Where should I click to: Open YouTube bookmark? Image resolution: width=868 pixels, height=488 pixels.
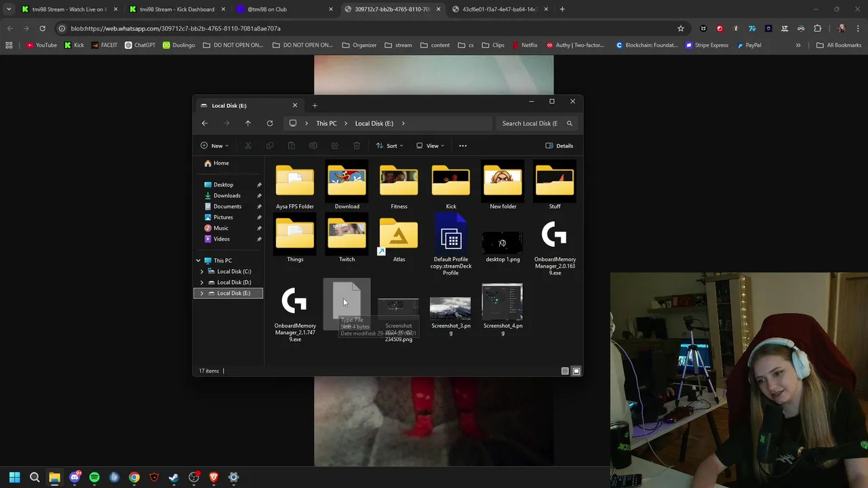(41, 45)
